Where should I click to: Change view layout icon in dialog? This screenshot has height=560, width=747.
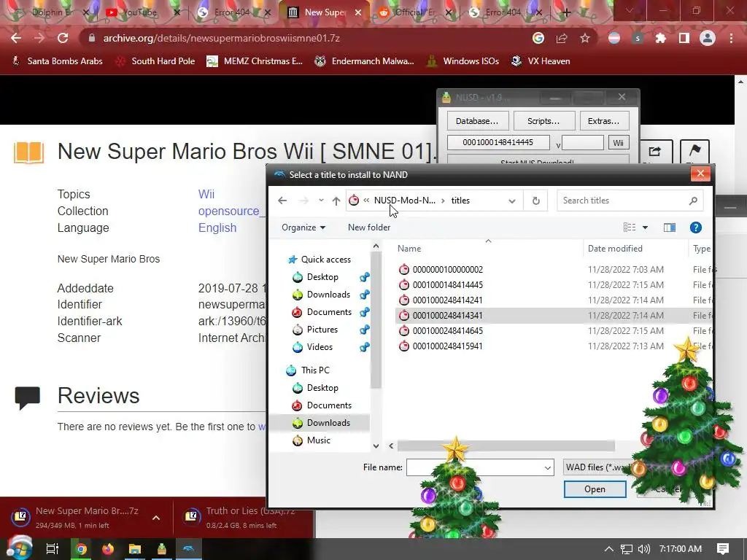(x=630, y=227)
